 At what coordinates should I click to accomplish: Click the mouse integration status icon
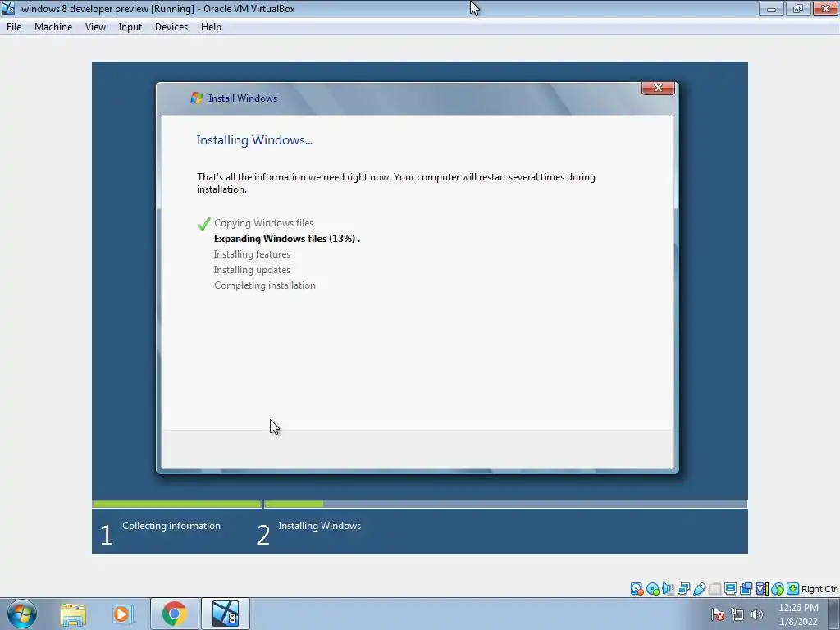click(x=778, y=589)
